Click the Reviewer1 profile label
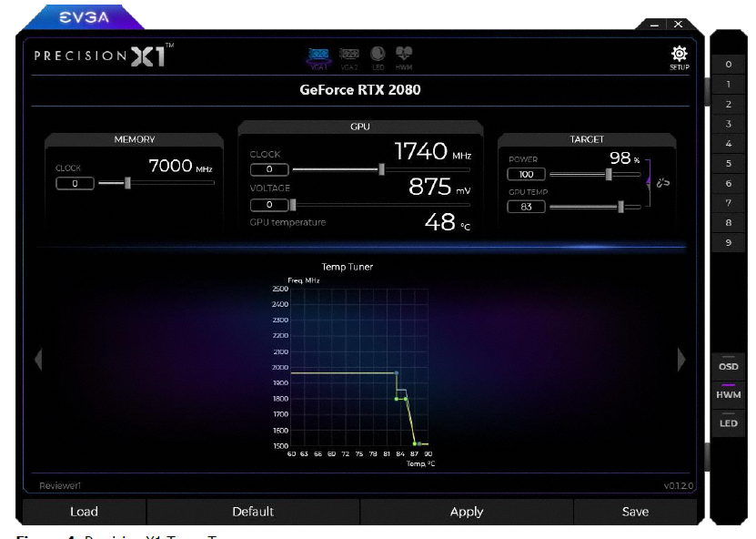The height and width of the screenshot is (539, 756). click(x=60, y=485)
